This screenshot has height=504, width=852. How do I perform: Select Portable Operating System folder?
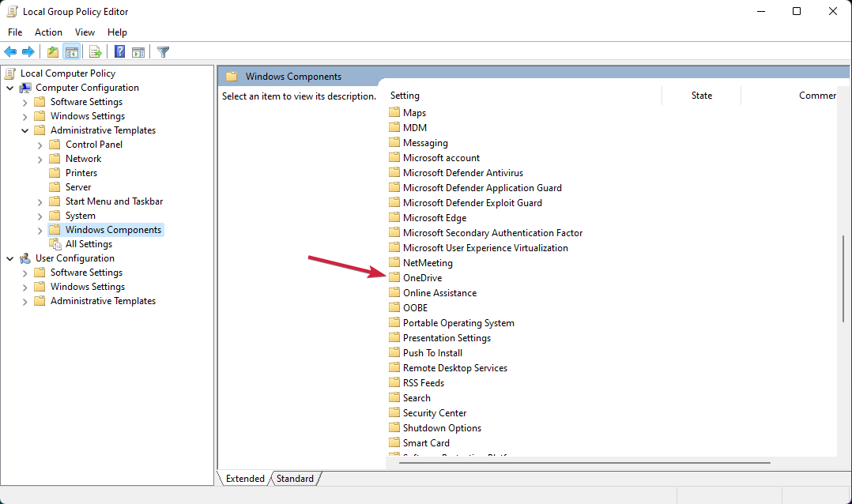(x=458, y=322)
